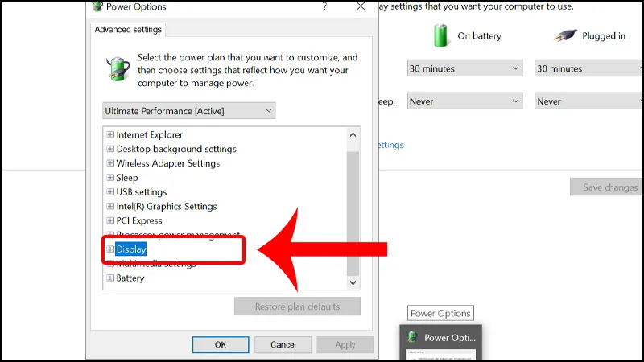Select the Advanced settings tab
Viewport: 644px width, 362px height.
pos(128,30)
